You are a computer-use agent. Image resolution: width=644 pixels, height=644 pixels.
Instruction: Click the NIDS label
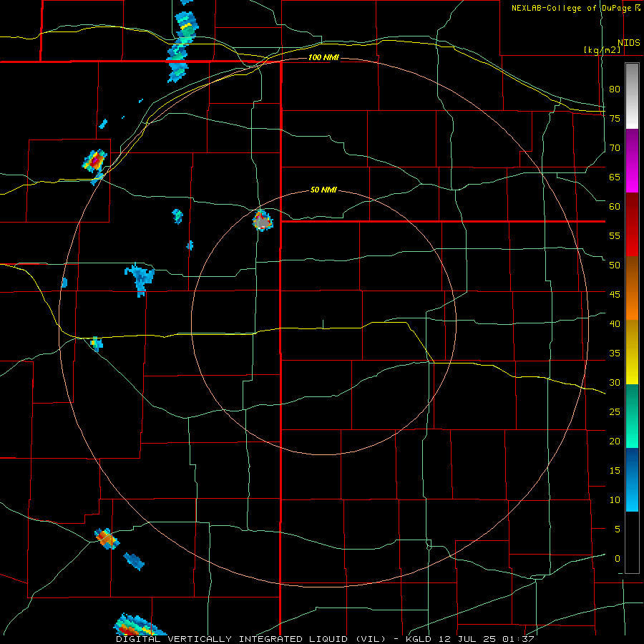click(628, 43)
